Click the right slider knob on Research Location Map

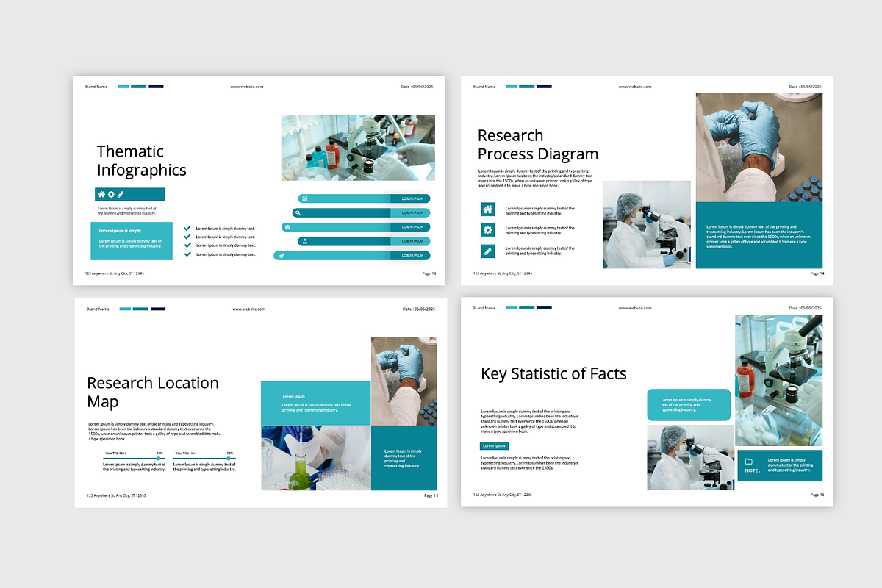tap(228, 459)
